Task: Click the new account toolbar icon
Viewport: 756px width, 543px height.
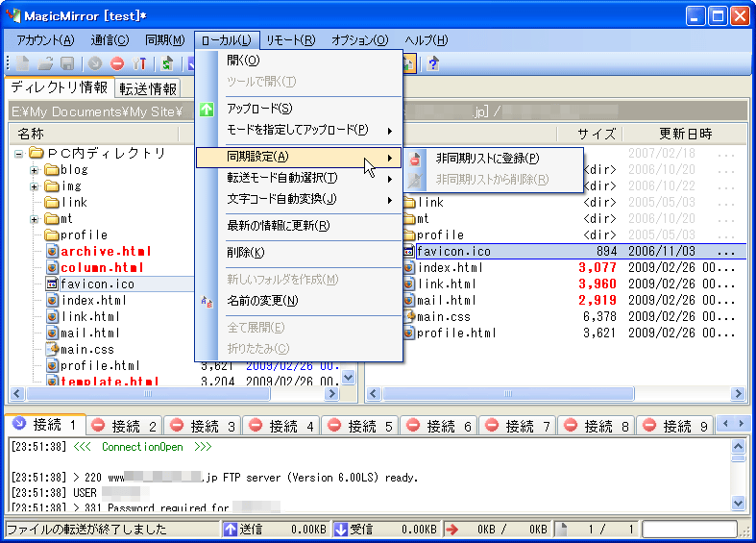Action: click(x=23, y=63)
